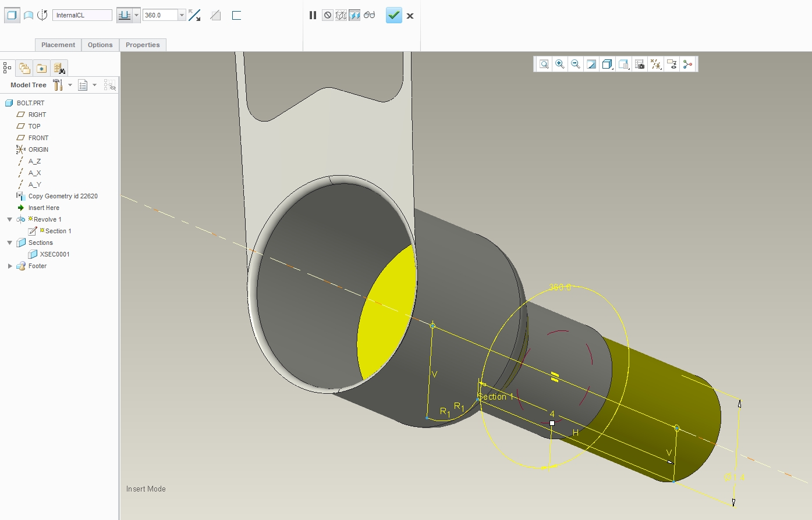Screen dimensions: 812x520
Task: Toggle Annotation Display icon
Action: point(672,64)
